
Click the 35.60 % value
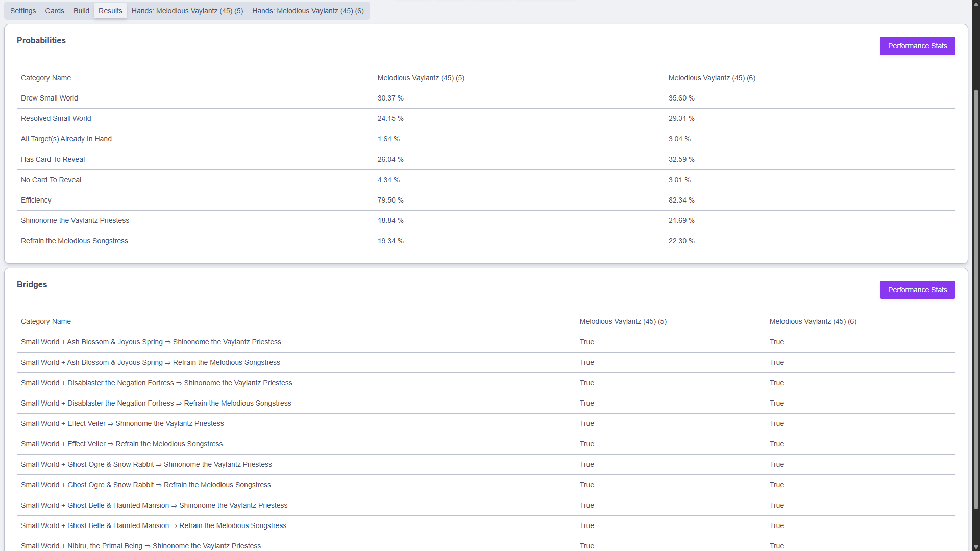(681, 98)
